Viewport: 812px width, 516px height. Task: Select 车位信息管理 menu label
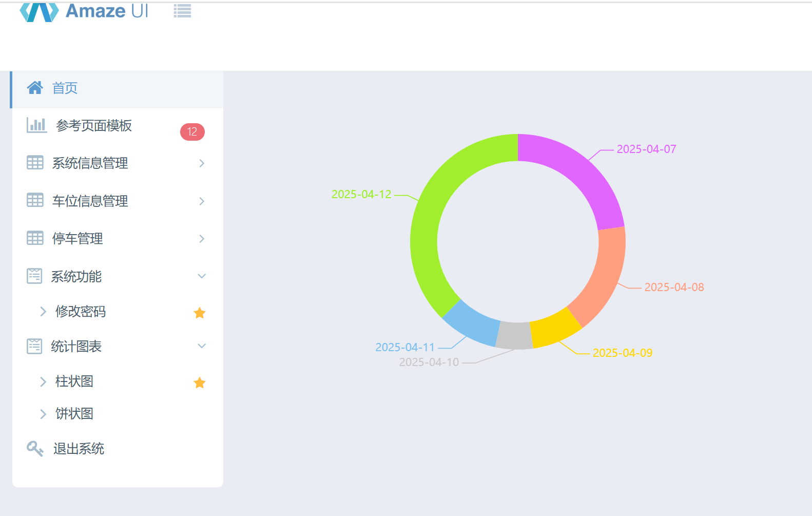[90, 201]
